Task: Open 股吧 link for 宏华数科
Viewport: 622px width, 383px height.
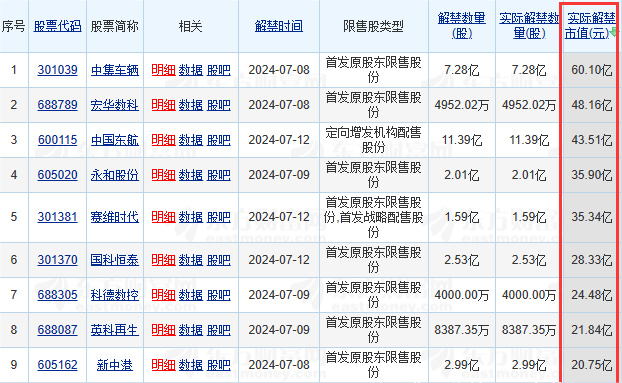Action: point(219,105)
